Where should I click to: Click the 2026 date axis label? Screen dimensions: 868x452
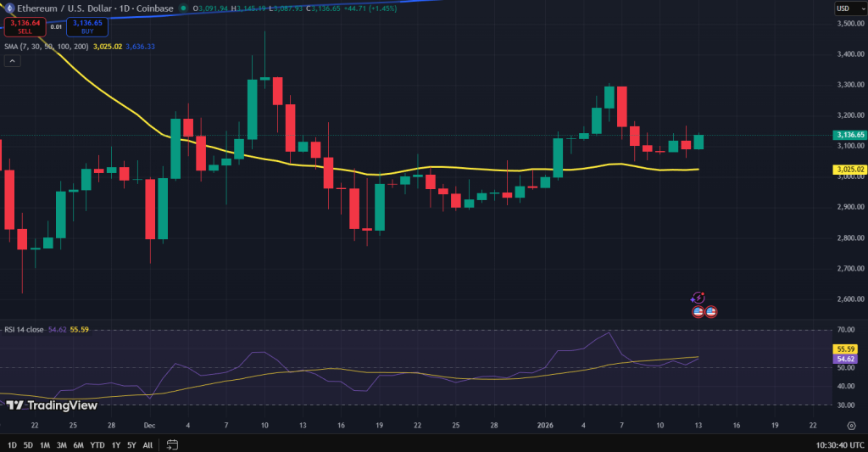coord(545,426)
